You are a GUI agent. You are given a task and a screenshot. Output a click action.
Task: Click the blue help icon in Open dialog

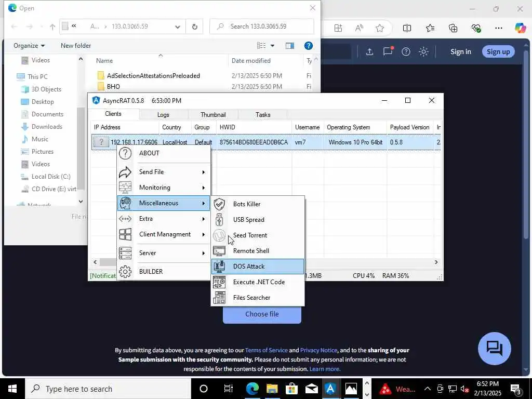coord(309,46)
